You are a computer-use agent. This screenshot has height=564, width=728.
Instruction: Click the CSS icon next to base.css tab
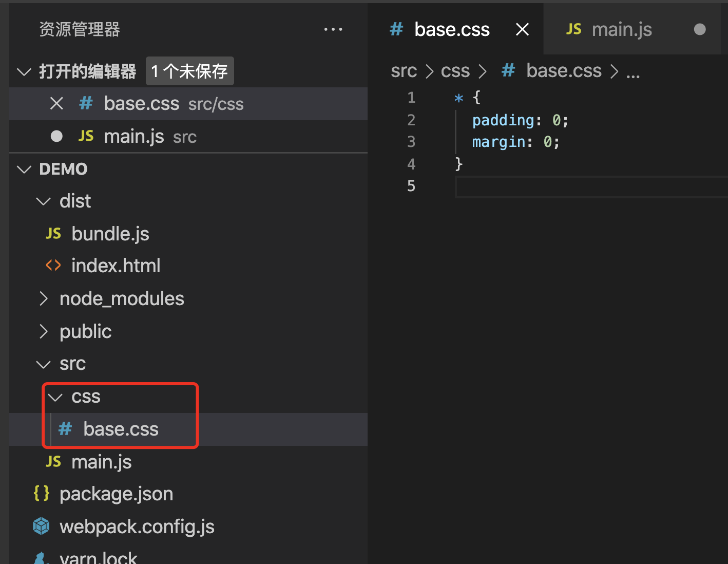[x=396, y=29]
